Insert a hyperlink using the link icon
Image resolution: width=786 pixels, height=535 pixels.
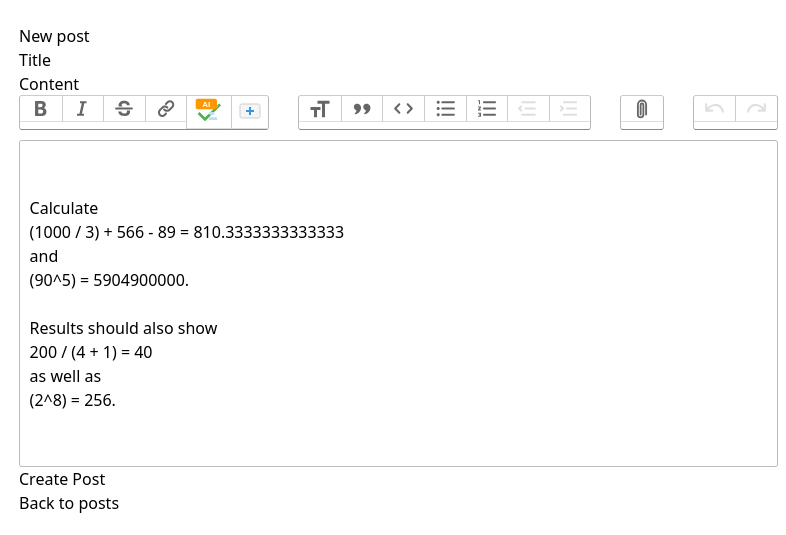coord(166,109)
